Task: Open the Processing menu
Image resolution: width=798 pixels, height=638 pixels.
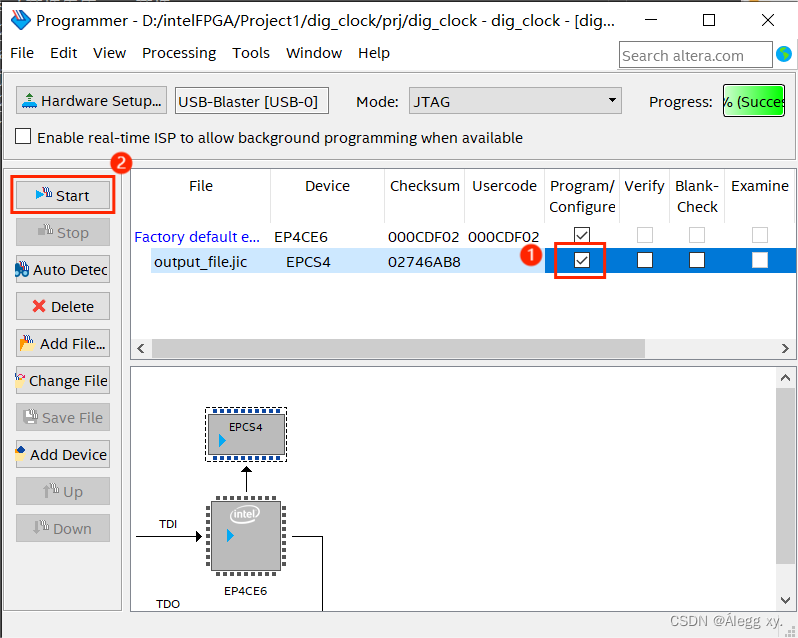Action: tap(179, 53)
